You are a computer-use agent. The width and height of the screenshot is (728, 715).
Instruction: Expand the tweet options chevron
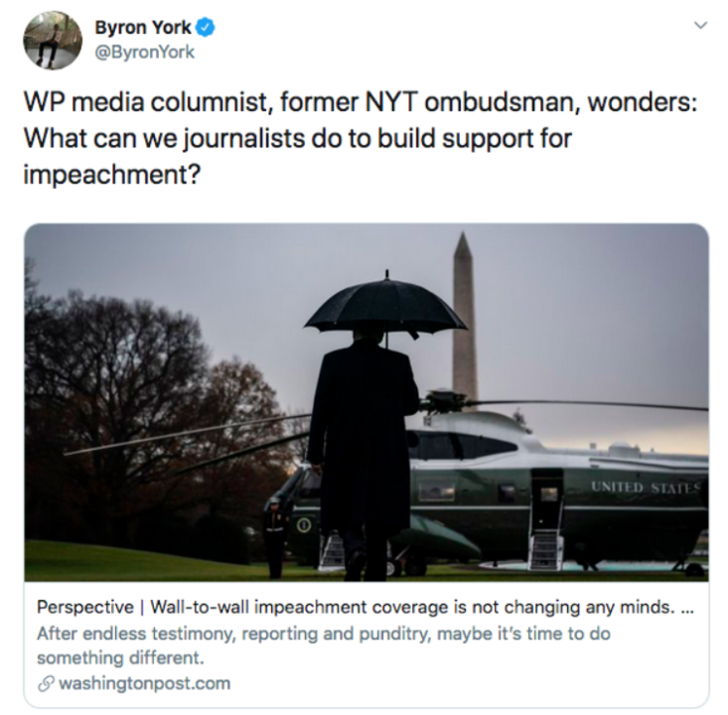pyautogui.click(x=700, y=25)
